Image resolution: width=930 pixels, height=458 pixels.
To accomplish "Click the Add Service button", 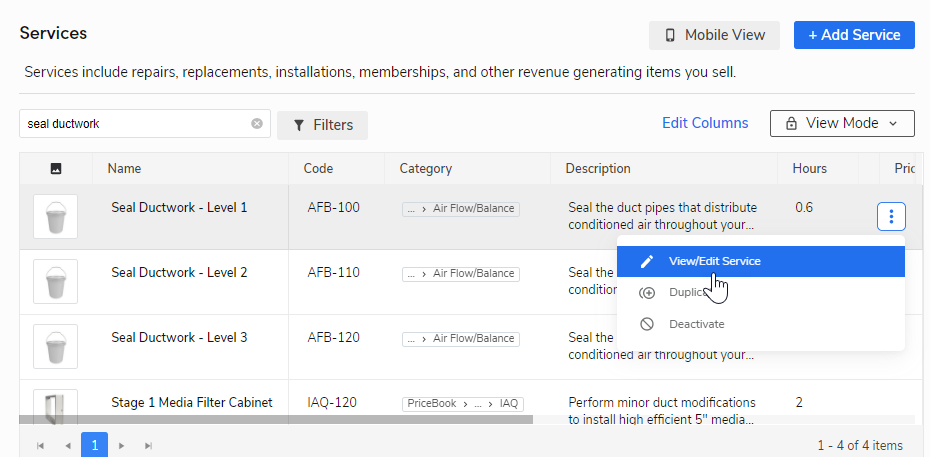I will pyautogui.click(x=854, y=35).
